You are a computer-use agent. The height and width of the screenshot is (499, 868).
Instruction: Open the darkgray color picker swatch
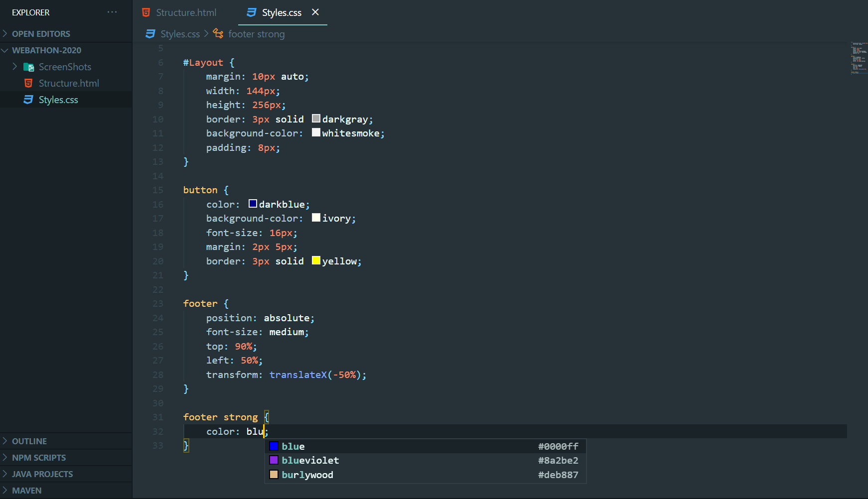coord(316,119)
